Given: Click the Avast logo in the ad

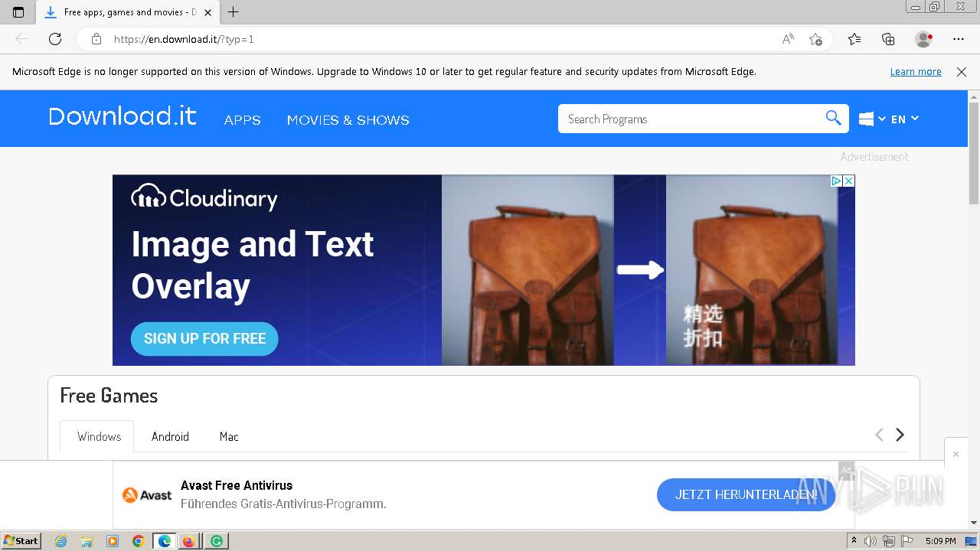Looking at the screenshot, I should pos(147,495).
